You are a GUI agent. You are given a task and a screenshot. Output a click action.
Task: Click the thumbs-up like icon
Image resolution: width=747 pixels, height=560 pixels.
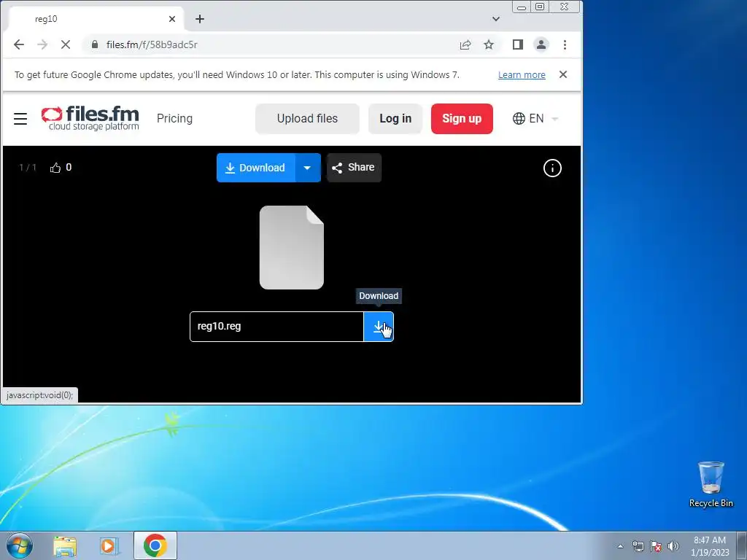pyautogui.click(x=55, y=168)
